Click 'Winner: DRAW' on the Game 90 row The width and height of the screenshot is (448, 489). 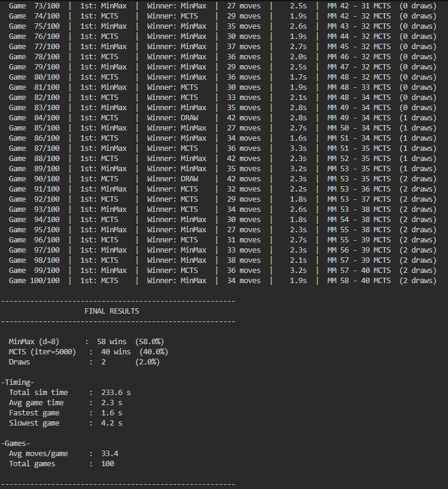click(x=172, y=179)
